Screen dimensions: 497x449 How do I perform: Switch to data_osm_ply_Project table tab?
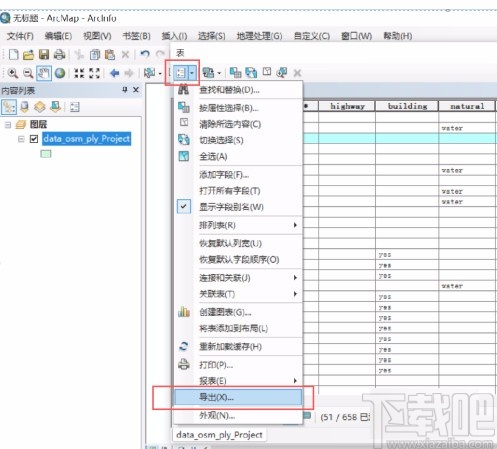point(219,435)
